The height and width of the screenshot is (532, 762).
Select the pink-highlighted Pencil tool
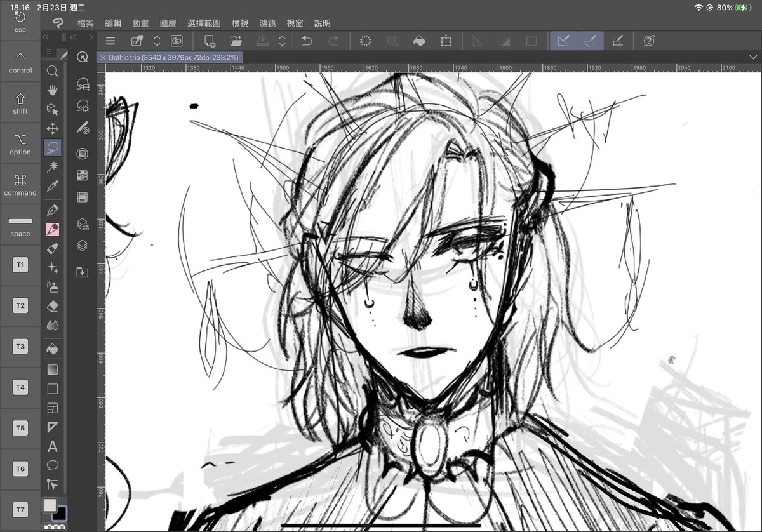pos(53,229)
